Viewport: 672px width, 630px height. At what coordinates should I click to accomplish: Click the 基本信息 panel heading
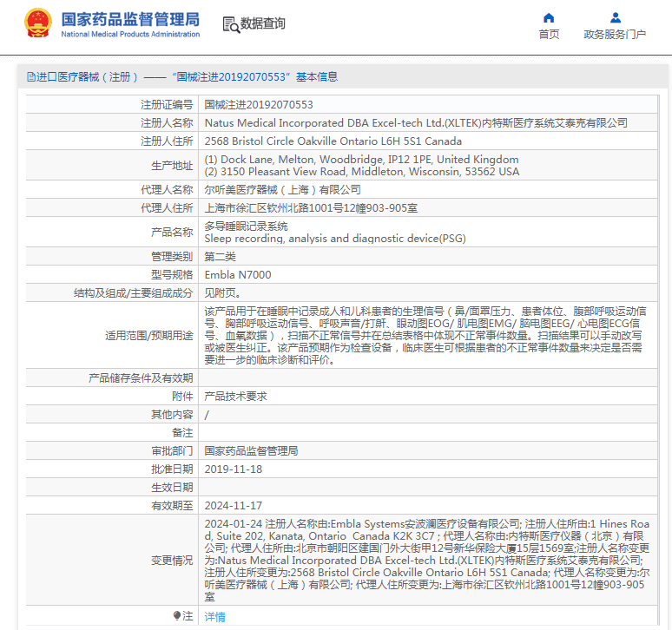[x=317, y=76]
